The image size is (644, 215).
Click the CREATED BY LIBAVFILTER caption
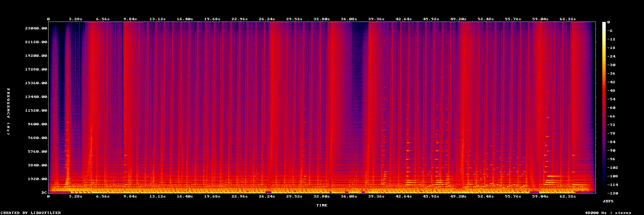pos(31,213)
